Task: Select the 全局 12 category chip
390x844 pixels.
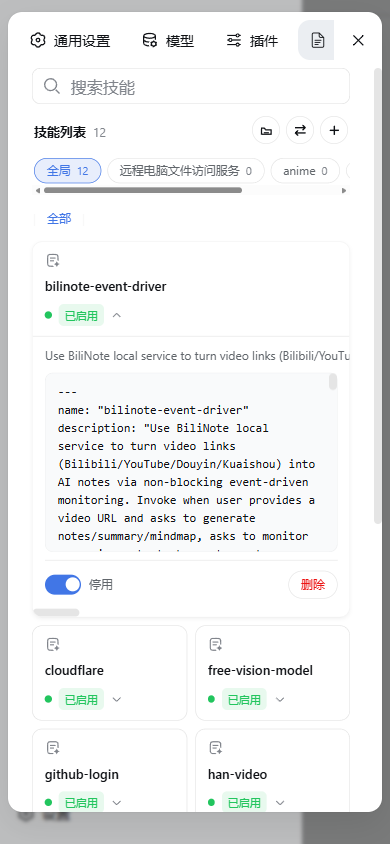Action: 68,171
